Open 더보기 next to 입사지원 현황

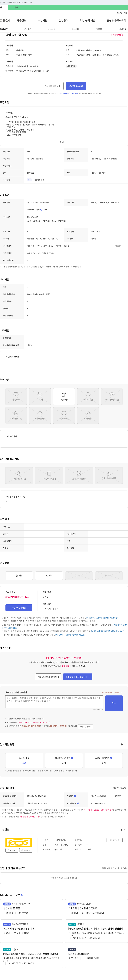coord(124,745)
